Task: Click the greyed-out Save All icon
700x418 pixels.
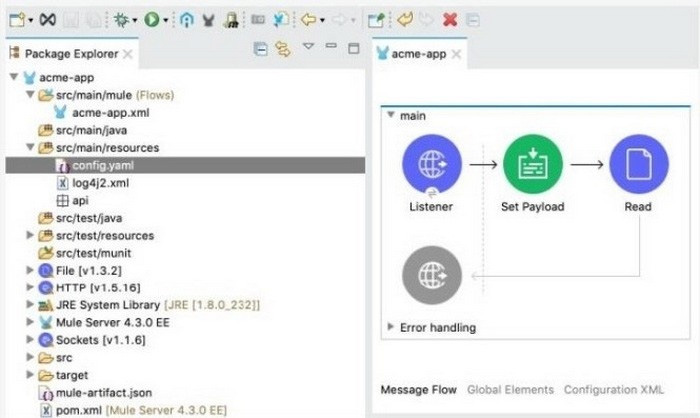Action: tap(93, 20)
